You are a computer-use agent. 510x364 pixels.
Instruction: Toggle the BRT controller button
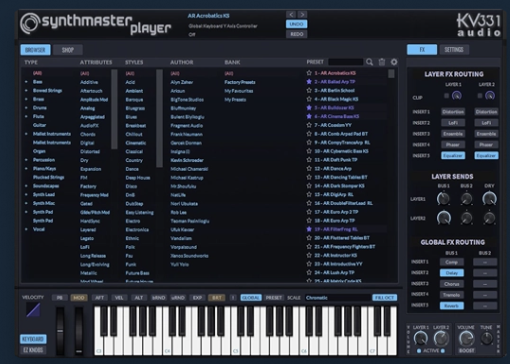(217, 298)
